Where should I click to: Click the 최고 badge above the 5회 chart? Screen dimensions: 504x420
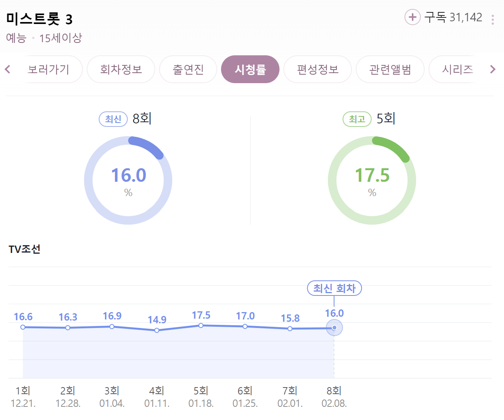[x=357, y=119]
